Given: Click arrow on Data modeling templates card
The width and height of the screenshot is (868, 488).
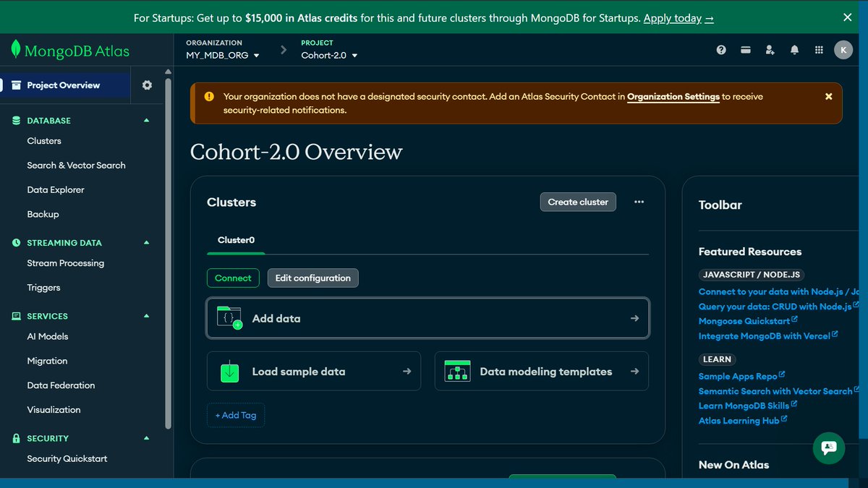Looking at the screenshot, I should [634, 372].
